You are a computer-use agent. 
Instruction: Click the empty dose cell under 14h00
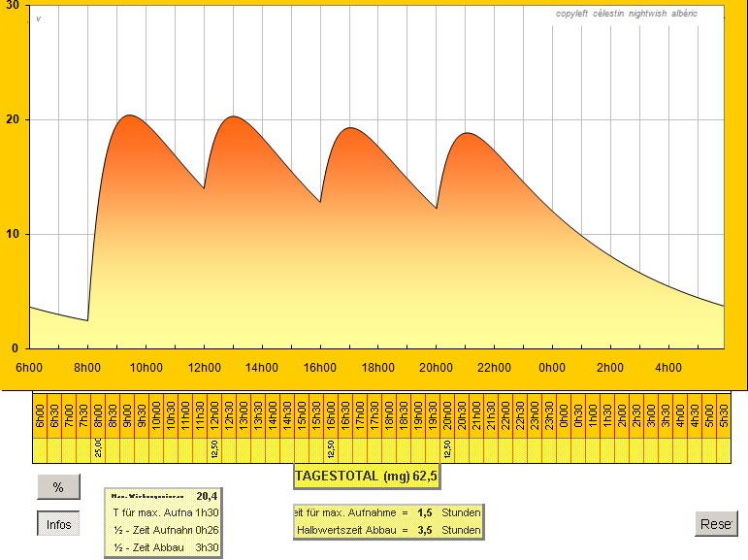(273, 451)
